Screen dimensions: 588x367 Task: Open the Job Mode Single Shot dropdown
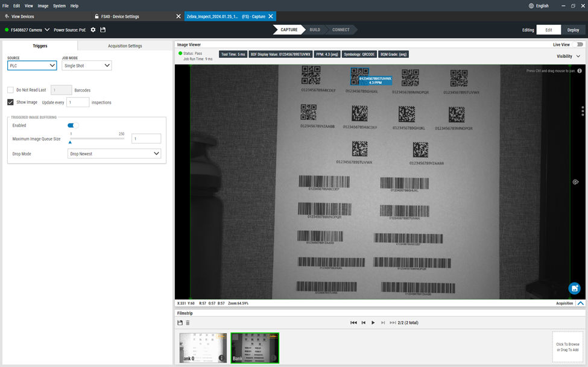87,66
